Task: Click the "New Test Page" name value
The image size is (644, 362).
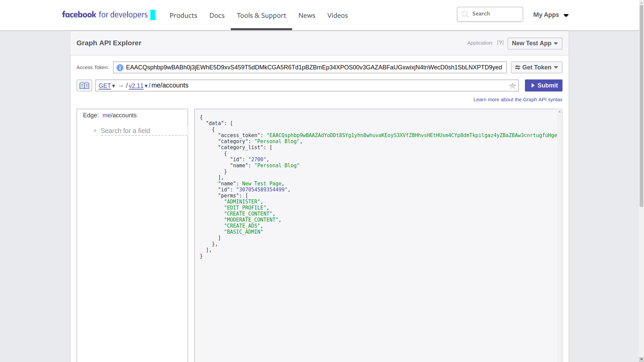Action: click(262, 184)
